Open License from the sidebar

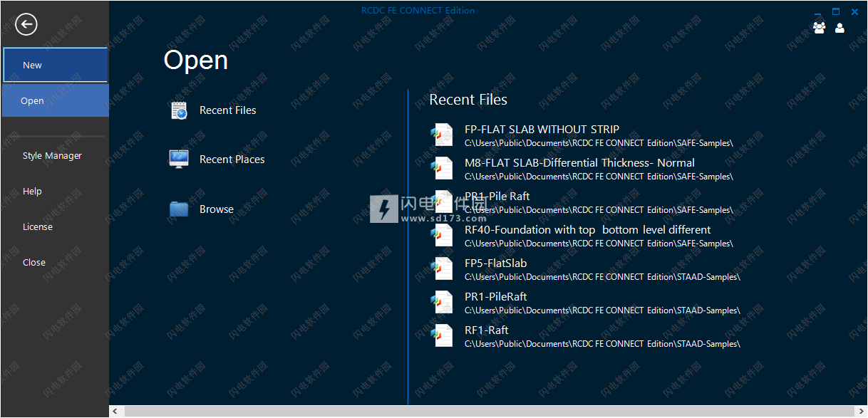tap(38, 226)
